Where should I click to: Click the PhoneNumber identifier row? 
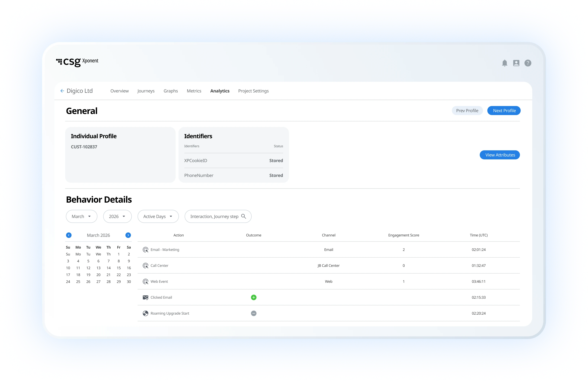(234, 175)
